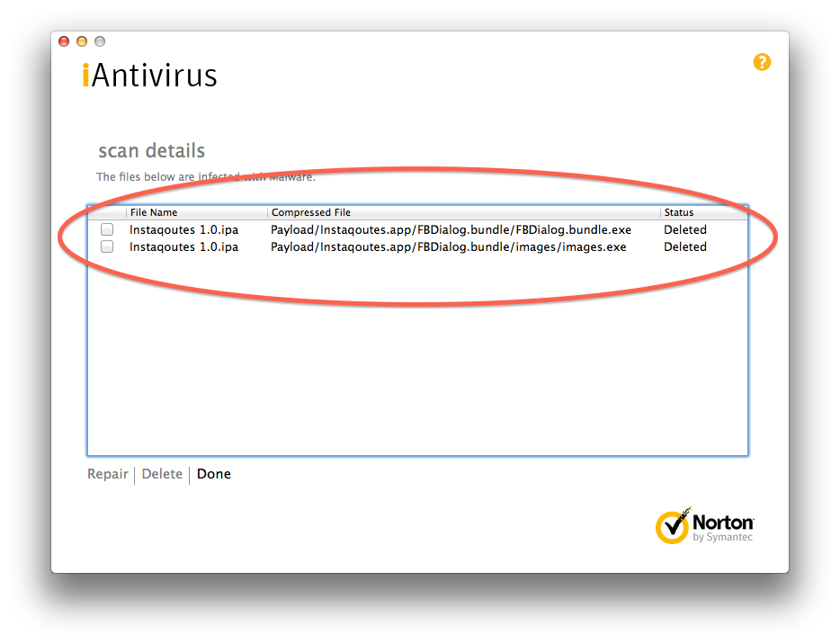
Task: Click the Delete button
Action: tap(162, 474)
